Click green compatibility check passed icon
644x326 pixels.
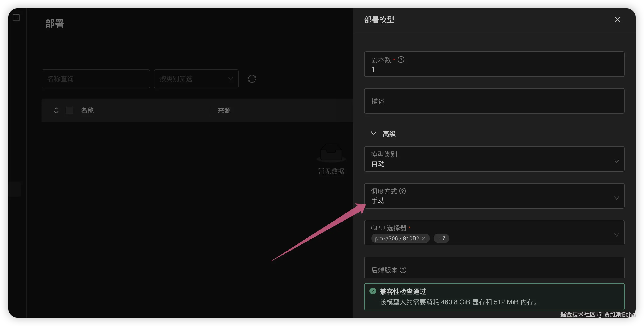click(x=372, y=291)
